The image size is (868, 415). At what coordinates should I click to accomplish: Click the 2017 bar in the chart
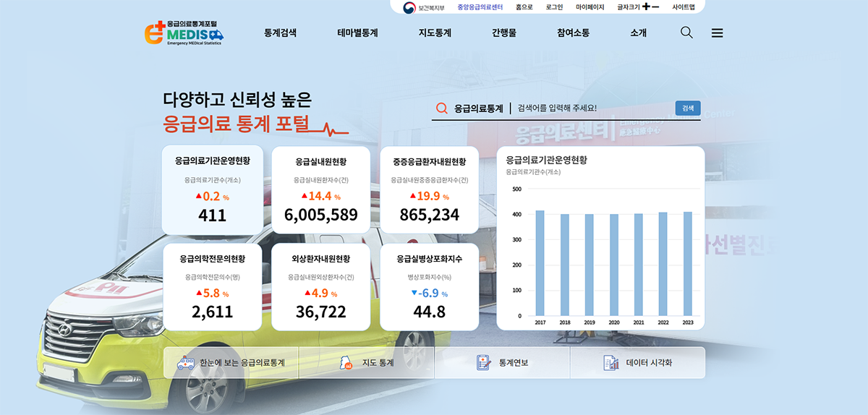pyautogui.click(x=540, y=263)
